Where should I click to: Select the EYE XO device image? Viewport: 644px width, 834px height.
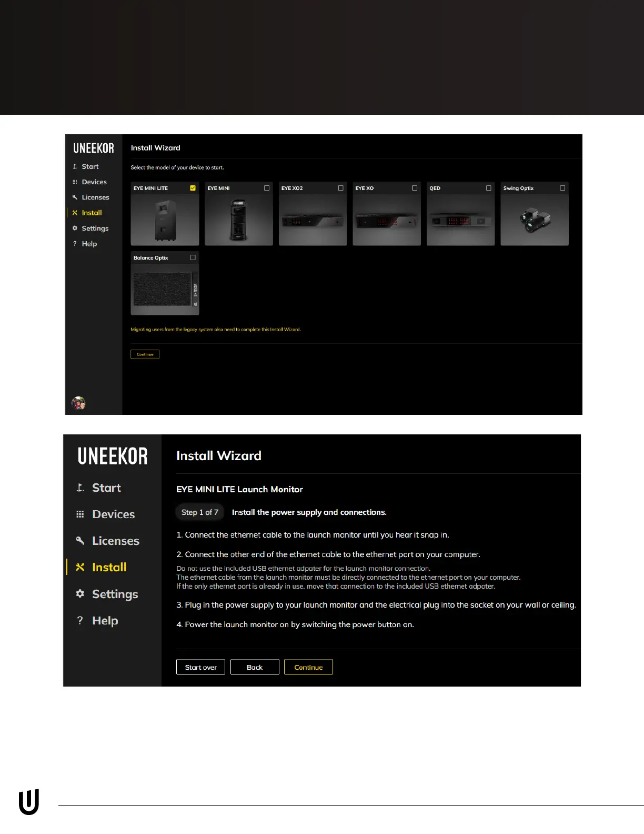(x=387, y=220)
